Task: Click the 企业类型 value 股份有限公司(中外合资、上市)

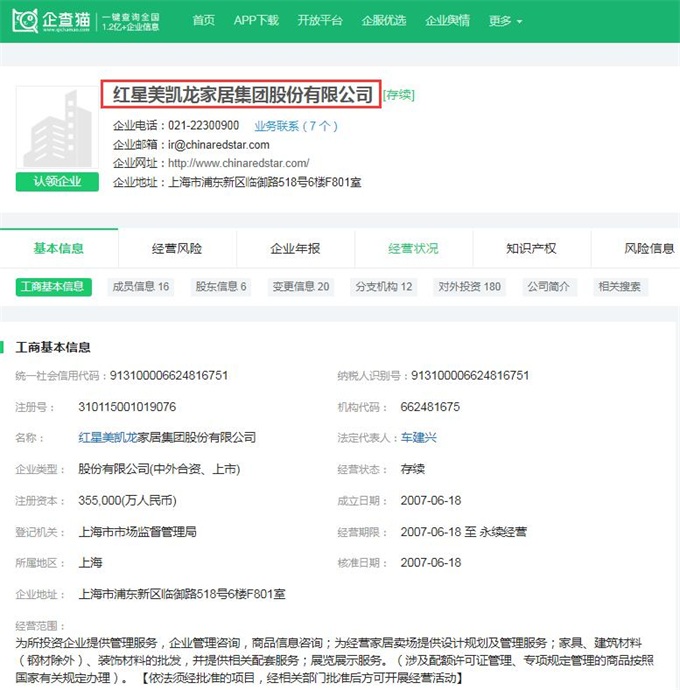Action: click(x=159, y=469)
